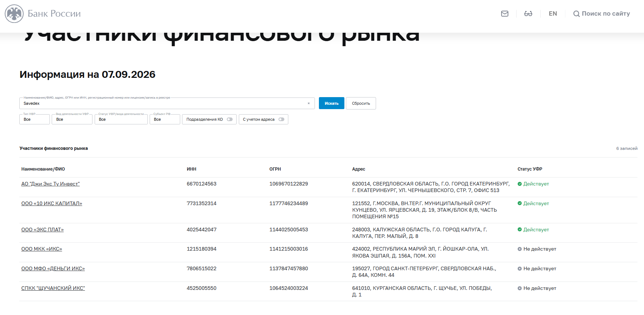Open the ООО «ЭКС ПЛАТ» link
Image resolution: width=644 pixels, height=315 pixels.
(x=43, y=230)
